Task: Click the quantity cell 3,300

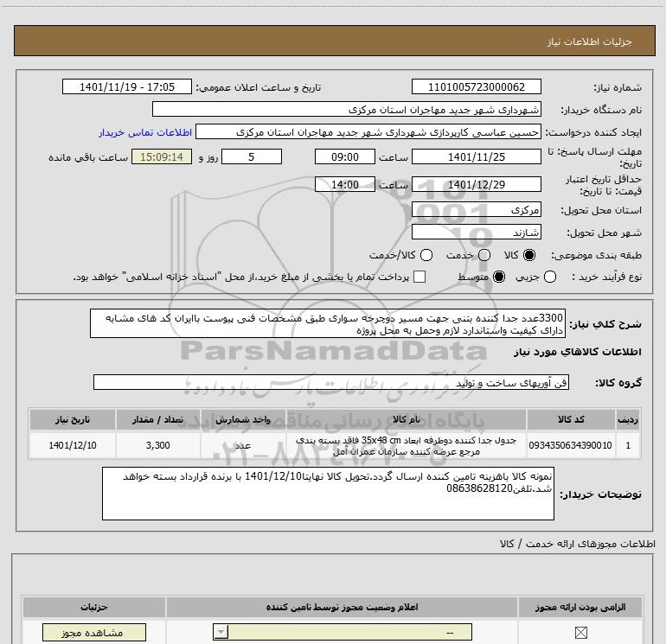Action: click(x=157, y=445)
